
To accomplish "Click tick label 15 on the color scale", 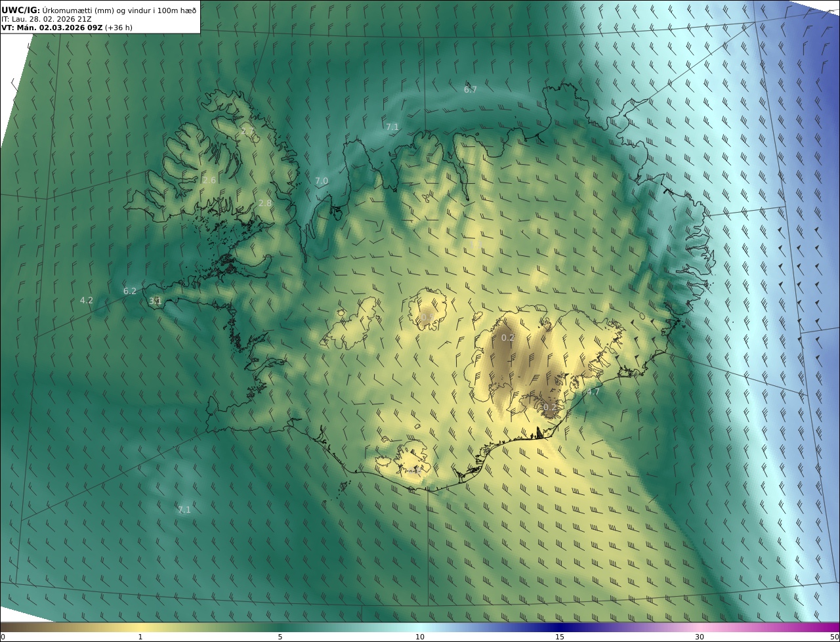I will [560, 637].
